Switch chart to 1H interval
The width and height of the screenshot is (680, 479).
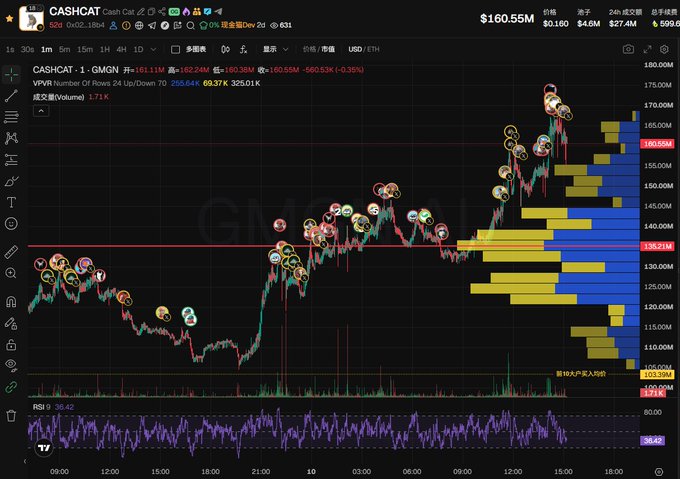click(x=105, y=49)
